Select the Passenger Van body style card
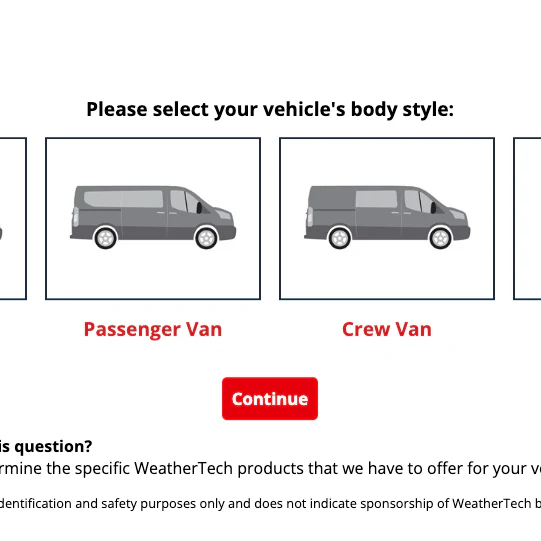This screenshot has height=541, width=541. pyautogui.click(x=153, y=218)
